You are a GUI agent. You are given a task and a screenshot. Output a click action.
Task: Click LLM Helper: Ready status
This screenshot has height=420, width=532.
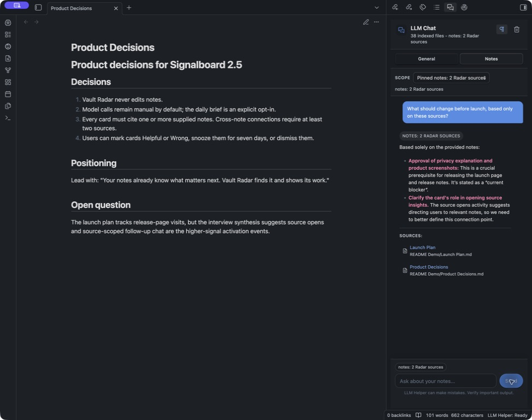click(507, 415)
